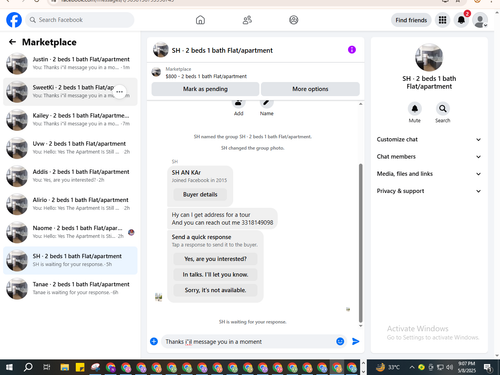The height and width of the screenshot is (375, 500).
Task: Open the account profile avatar menu
Action: [480, 20]
